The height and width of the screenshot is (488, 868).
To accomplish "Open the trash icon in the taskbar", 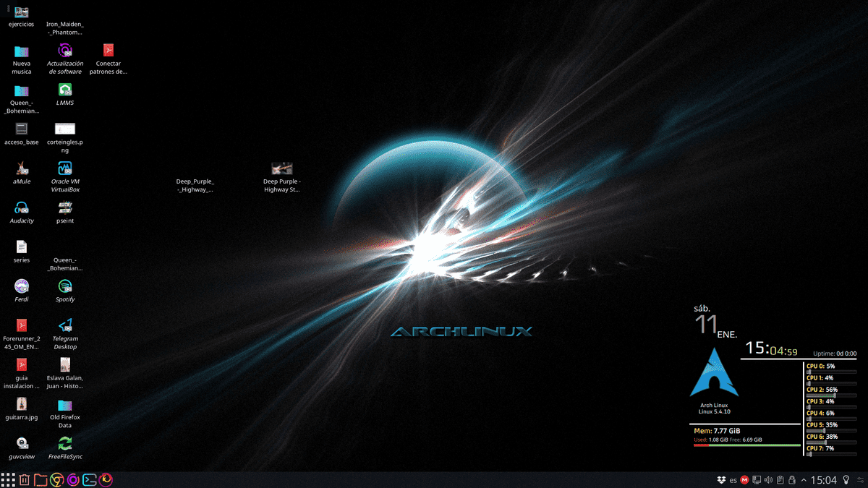I will [x=25, y=479].
